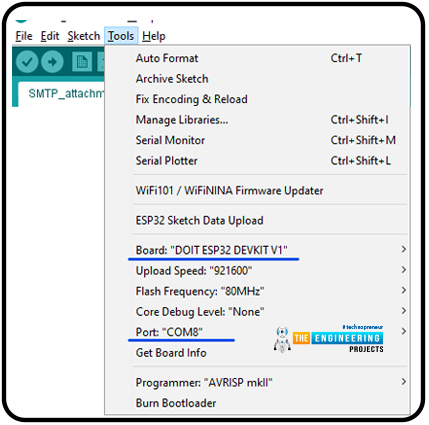The image size is (429, 425).
Task: Select Auto Format from Tools menu
Action: tap(257, 58)
